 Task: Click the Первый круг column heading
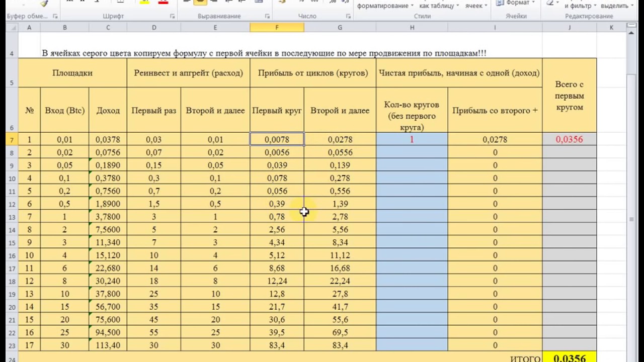(277, 111)
